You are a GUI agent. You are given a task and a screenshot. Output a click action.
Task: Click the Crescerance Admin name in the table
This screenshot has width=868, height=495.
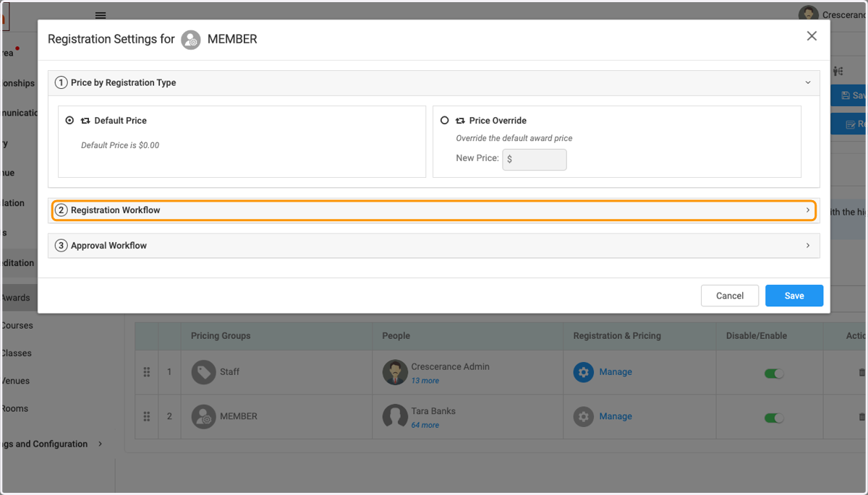tap(450, 366)
